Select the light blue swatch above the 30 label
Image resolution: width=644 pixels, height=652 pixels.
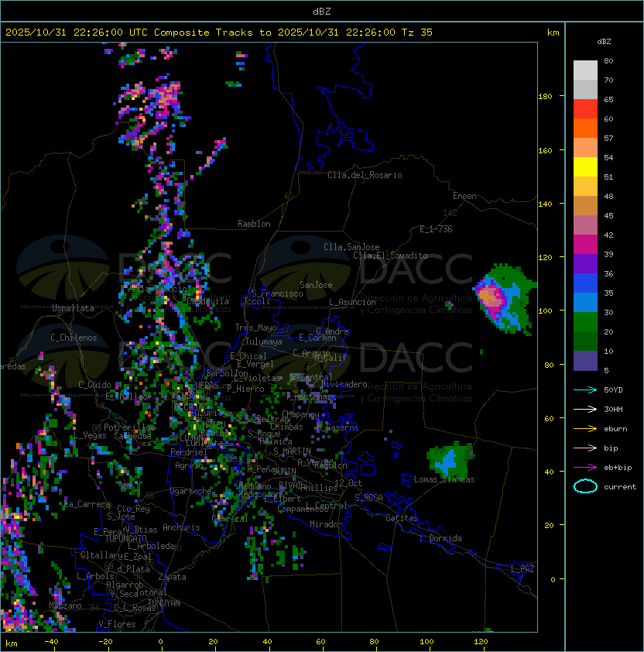[x=585, y=302]
